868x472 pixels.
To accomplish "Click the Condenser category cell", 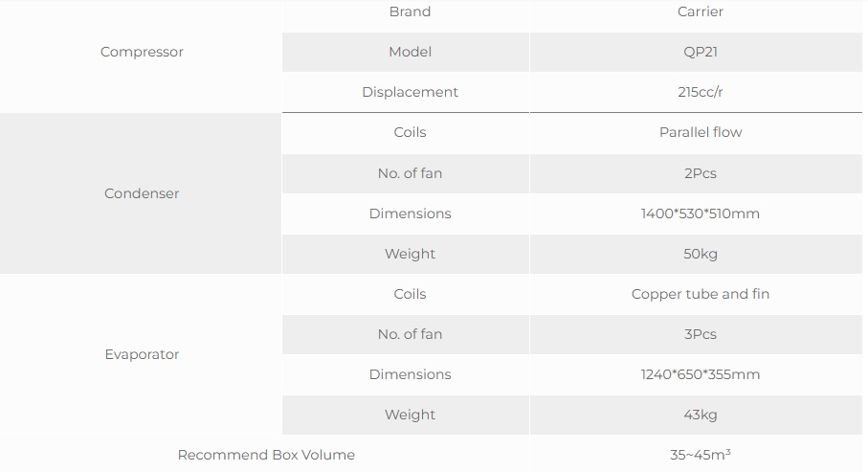I will pyautogui.click(x=142, y=193).
